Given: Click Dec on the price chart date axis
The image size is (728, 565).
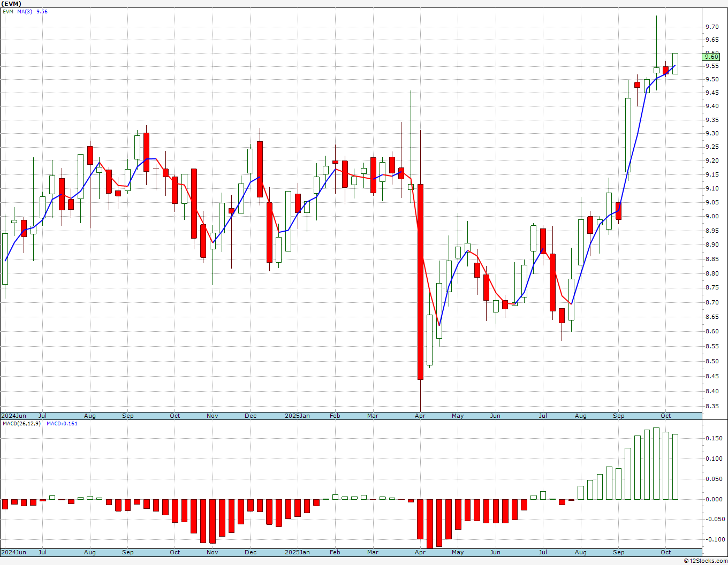Looking at the screenshot, I should click(251, 416).
